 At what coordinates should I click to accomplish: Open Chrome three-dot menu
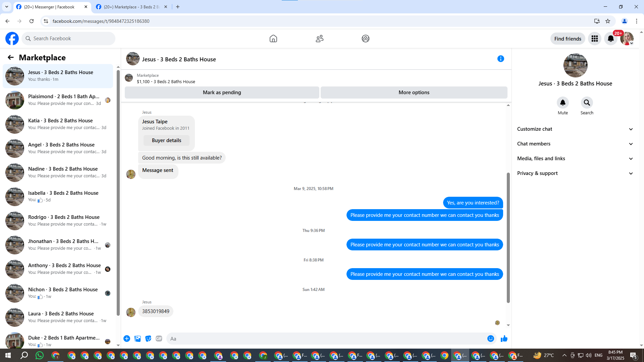pos(637,21)
